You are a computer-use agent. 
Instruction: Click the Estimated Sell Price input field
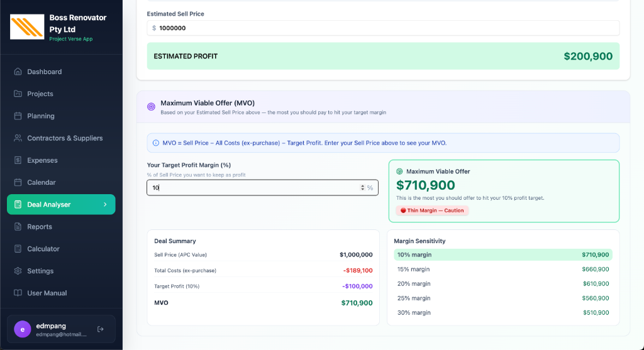click(383, 28)
